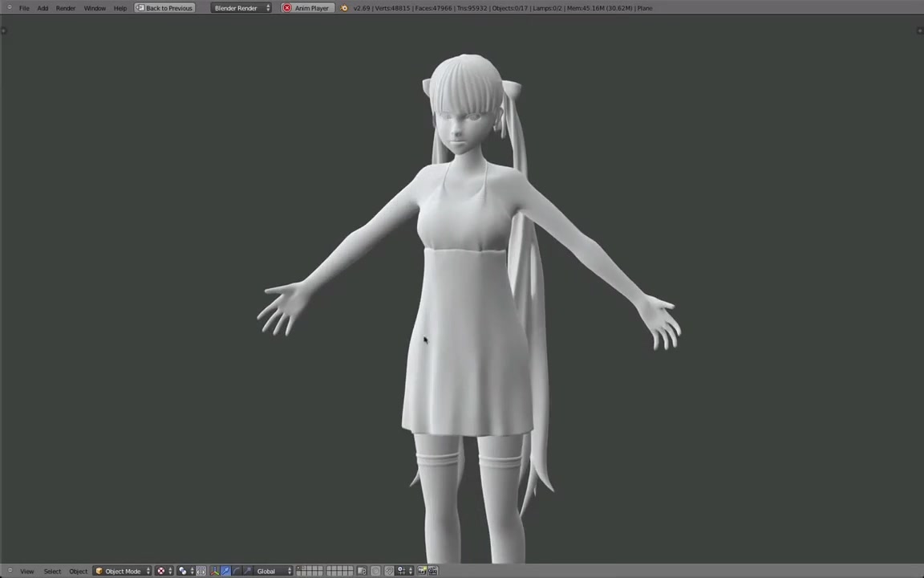
Task: Click the Plane object name in status
Action: 645,8
